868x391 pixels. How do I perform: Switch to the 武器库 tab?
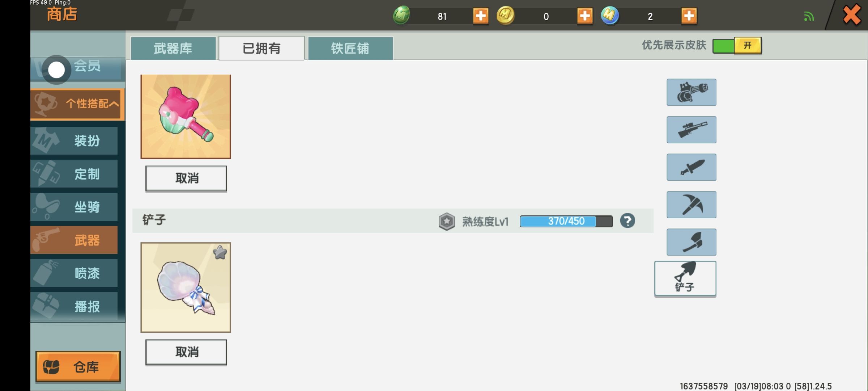click(x=173, y=48)
